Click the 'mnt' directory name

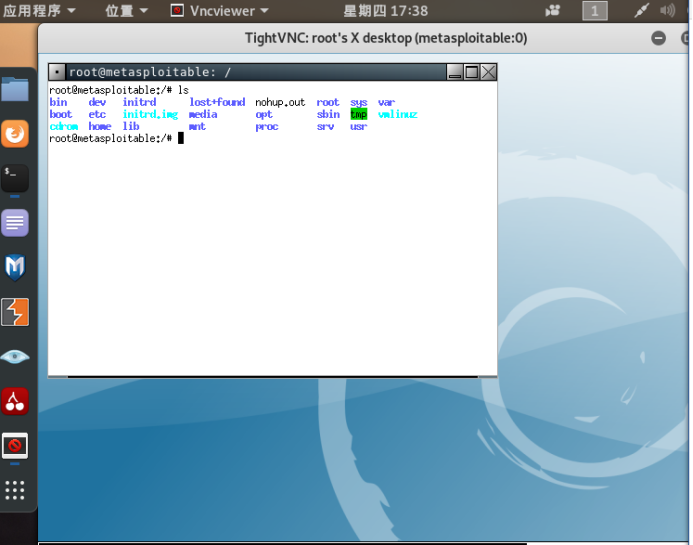(x=197, y=126)
